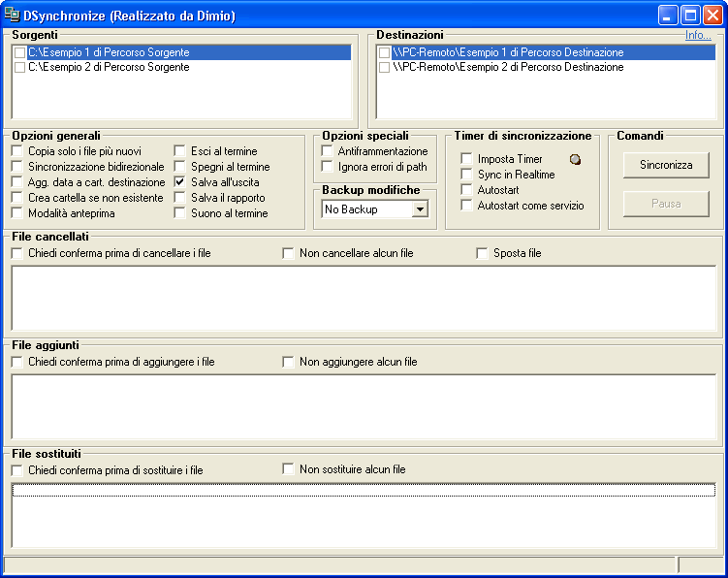Enable Suono al termine checkbox

[179, 213]
